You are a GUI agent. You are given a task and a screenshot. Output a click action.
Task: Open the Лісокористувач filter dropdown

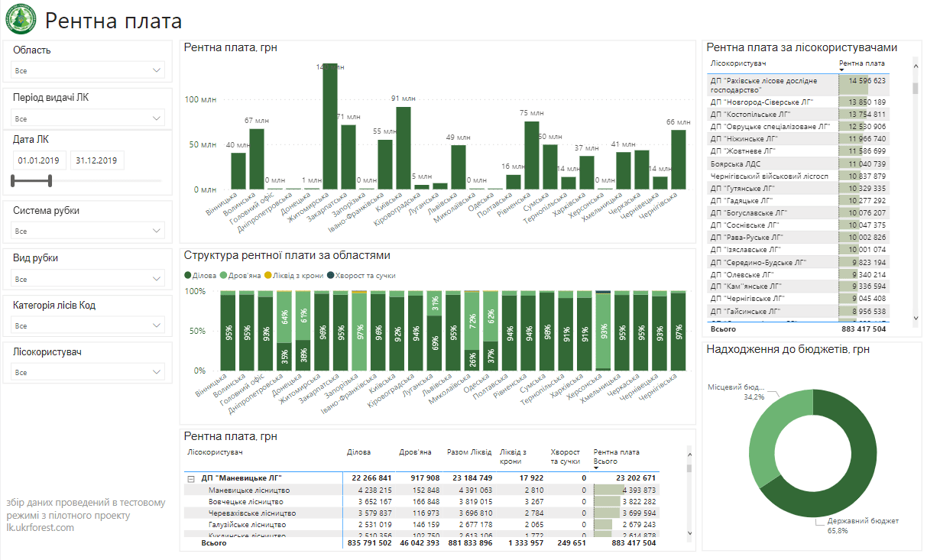tap(88, 372)
